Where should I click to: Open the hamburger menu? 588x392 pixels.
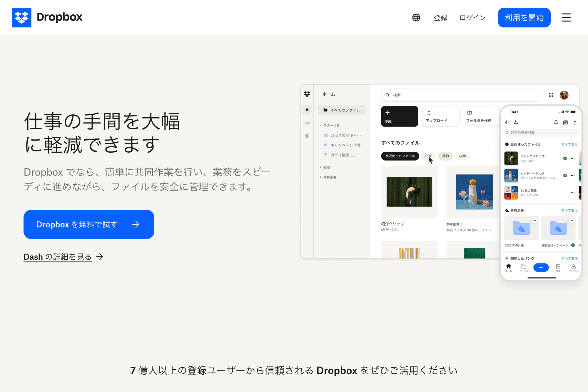click(566, 18)
